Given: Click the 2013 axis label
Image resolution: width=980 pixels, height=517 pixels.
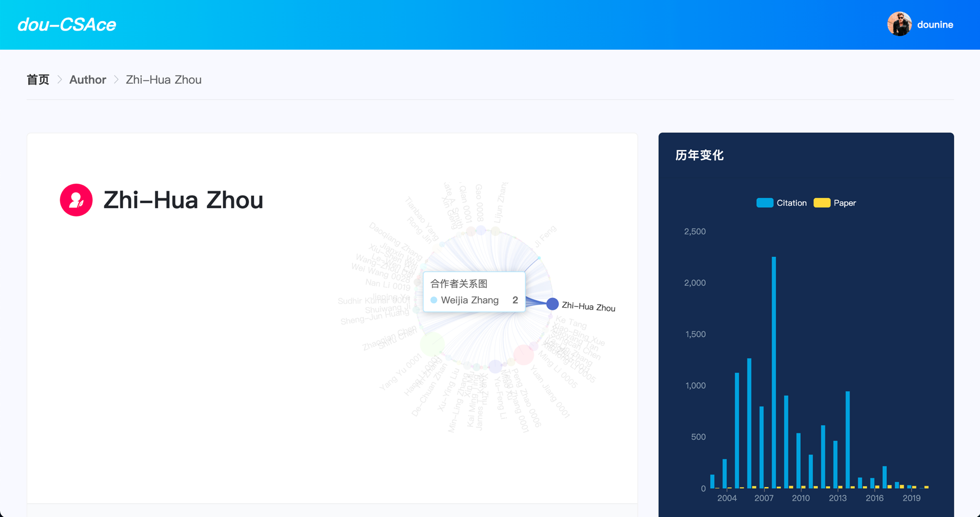Looking at the screenshot, I should [837, 498].
